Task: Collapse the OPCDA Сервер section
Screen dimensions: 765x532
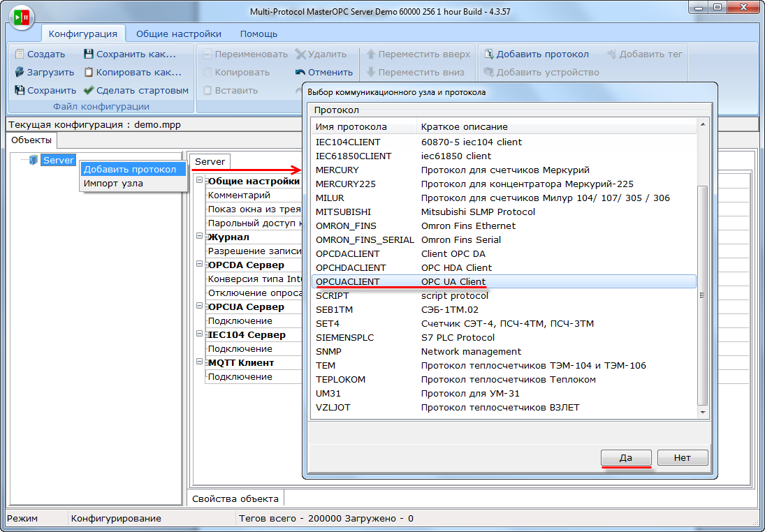Action: 200,265
